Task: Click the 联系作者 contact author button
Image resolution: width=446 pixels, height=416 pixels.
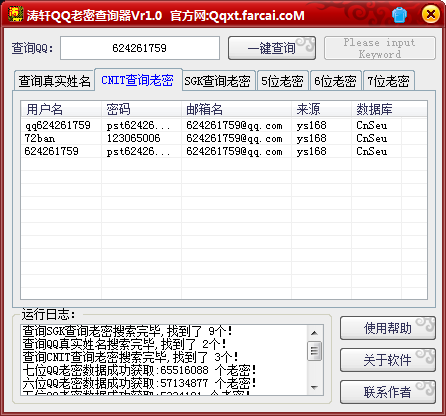Action: point(388,392)
